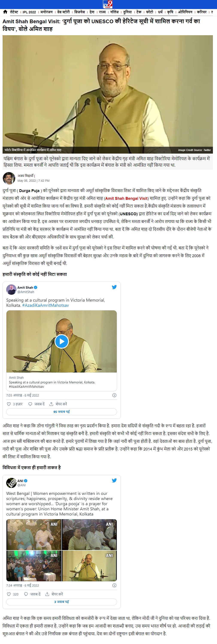Open info icon on Amit Shah tweet
This screenshot has height=644, width=217.
[114, 395]
